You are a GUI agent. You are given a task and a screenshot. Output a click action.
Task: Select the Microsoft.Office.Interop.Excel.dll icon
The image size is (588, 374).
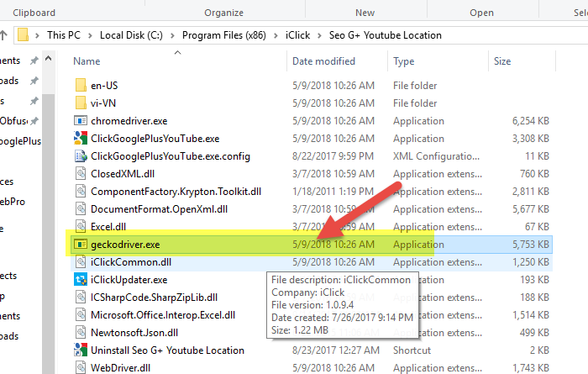pyautogui.click(x=81, y=314)
